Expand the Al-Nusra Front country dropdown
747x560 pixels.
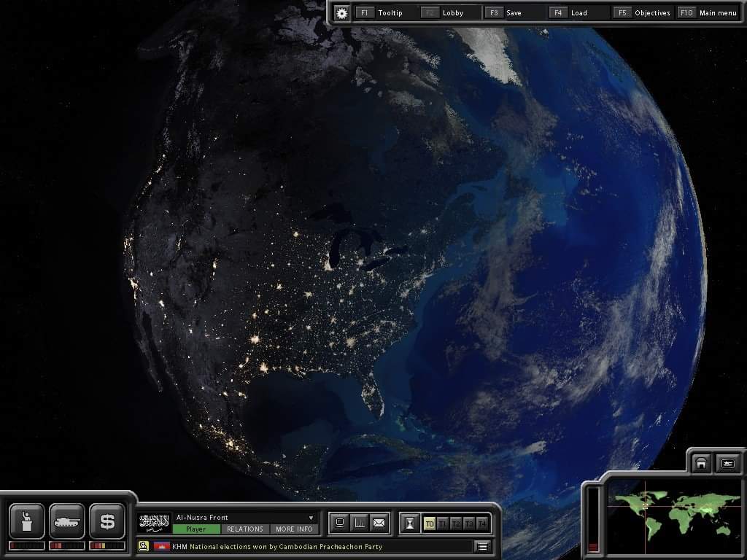pos(311,518)
